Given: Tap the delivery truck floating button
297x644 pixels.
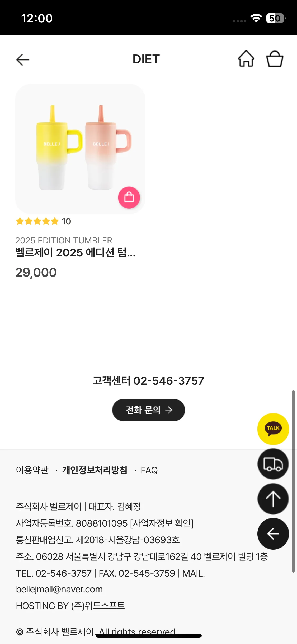Looking at the screenshot, I should (x=273, y=464).
